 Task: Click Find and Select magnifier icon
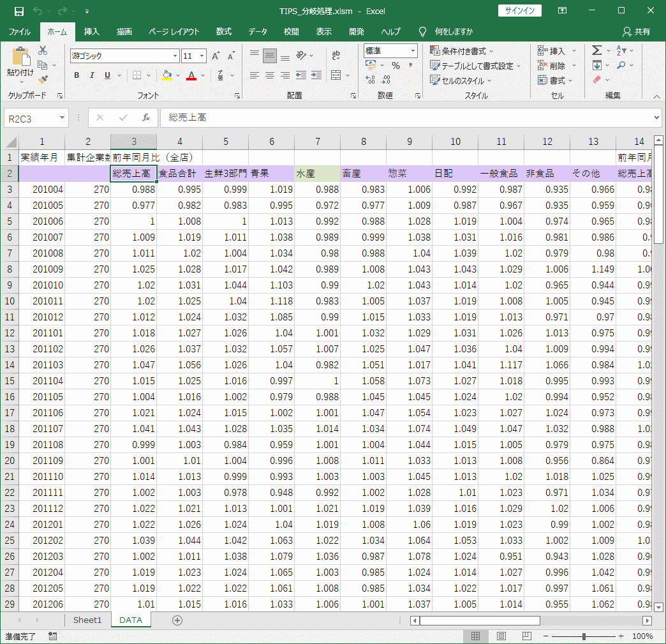[x=621, y=65]
